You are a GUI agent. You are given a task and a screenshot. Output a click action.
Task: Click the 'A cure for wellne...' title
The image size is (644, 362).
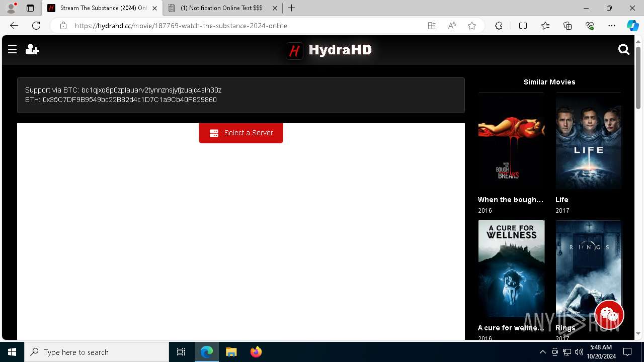coord(511,328)
